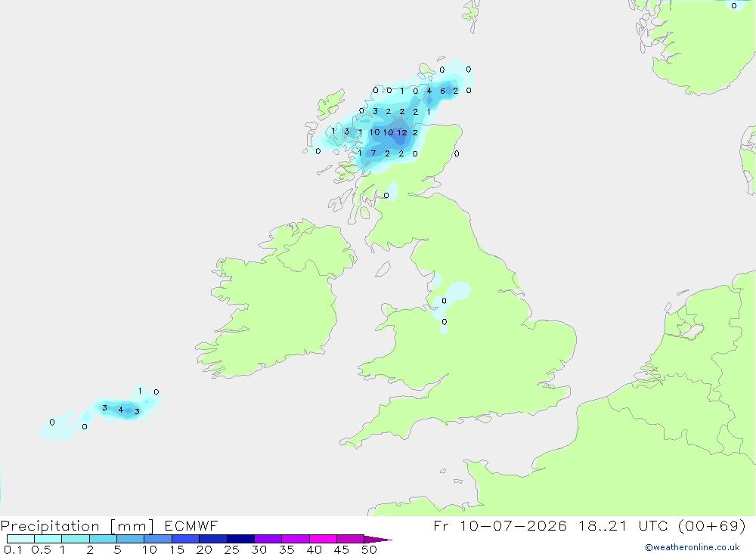Choose the 20–25 mm dark navy legend swatch

tap(213, 539)
